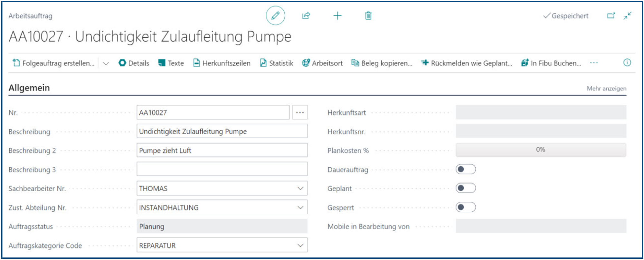Toggle the Geplant switch

(x=466, y=188)
